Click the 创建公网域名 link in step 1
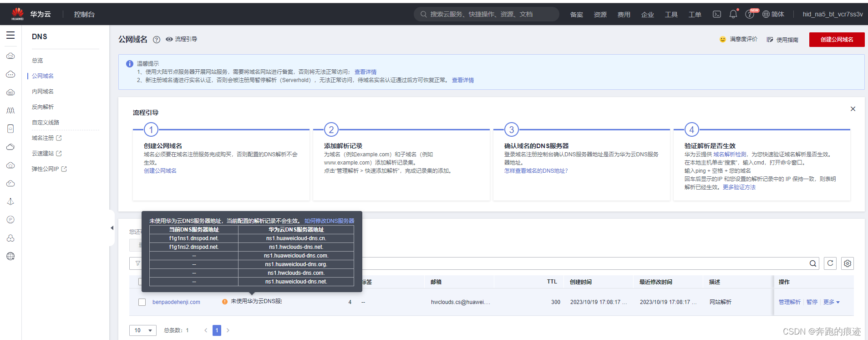The height and width of the screenshot is (340, 868). click(160, 171)
